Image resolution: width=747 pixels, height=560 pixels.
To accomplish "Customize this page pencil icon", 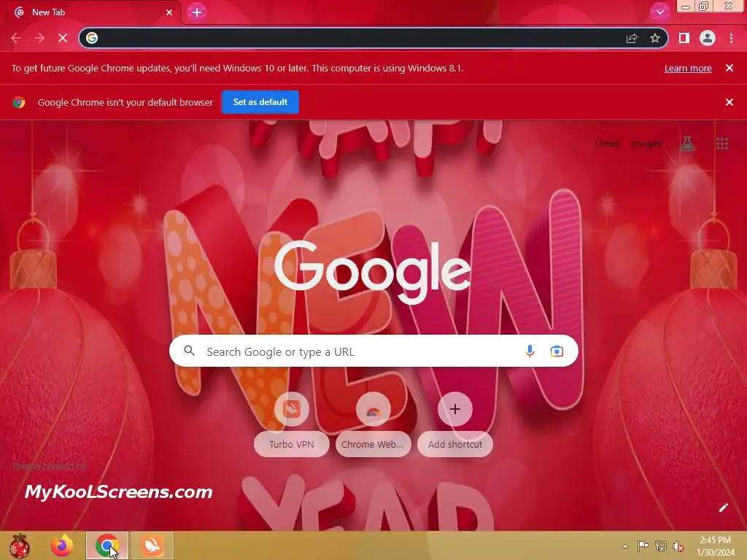I will tap(723, 507).
